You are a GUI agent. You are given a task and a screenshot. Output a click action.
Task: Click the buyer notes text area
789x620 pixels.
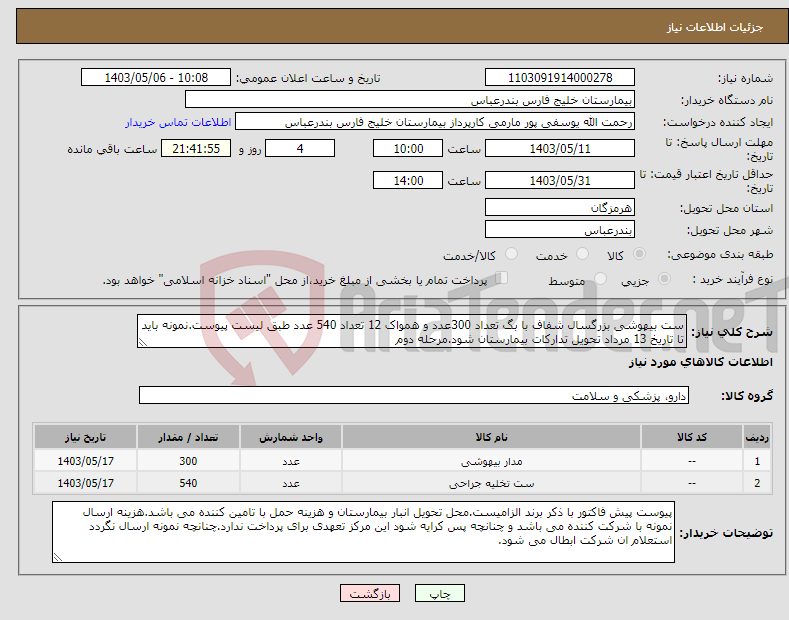click(363, 532)
